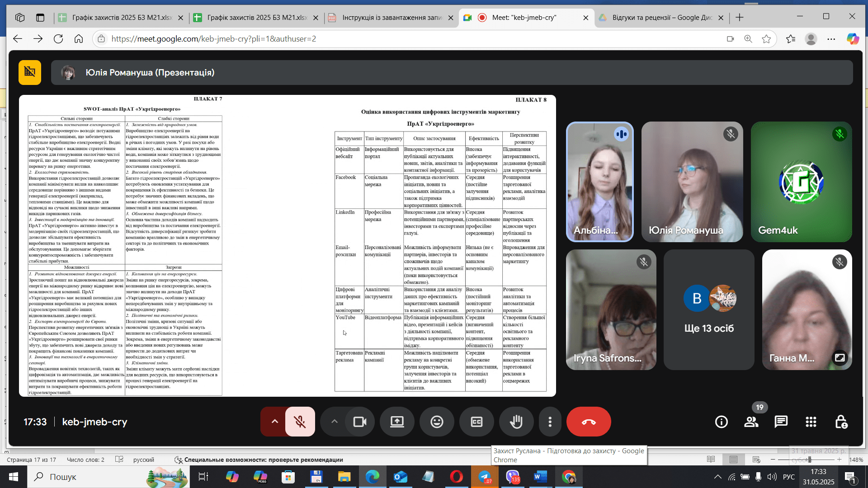Open host controls lock icon
Viewport: 868px width, 488px height.
point(841,422)
